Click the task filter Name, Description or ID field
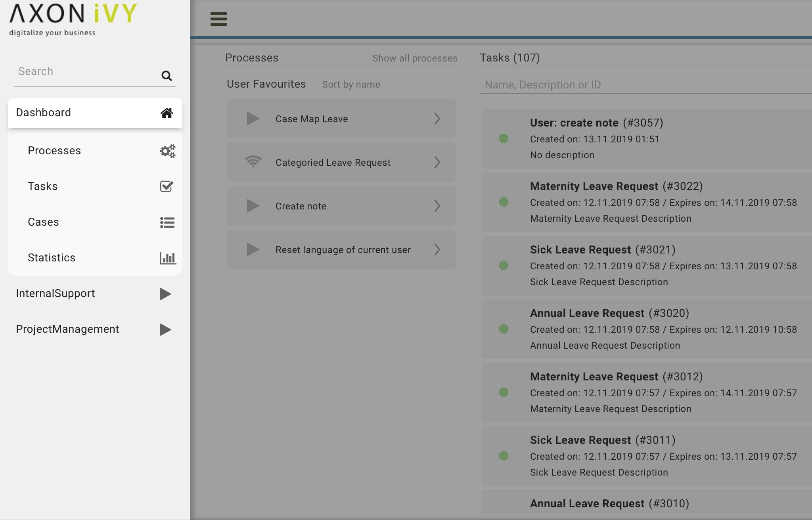Image resolution: width=812 pixels, height=520 pixels. [646, 84]
